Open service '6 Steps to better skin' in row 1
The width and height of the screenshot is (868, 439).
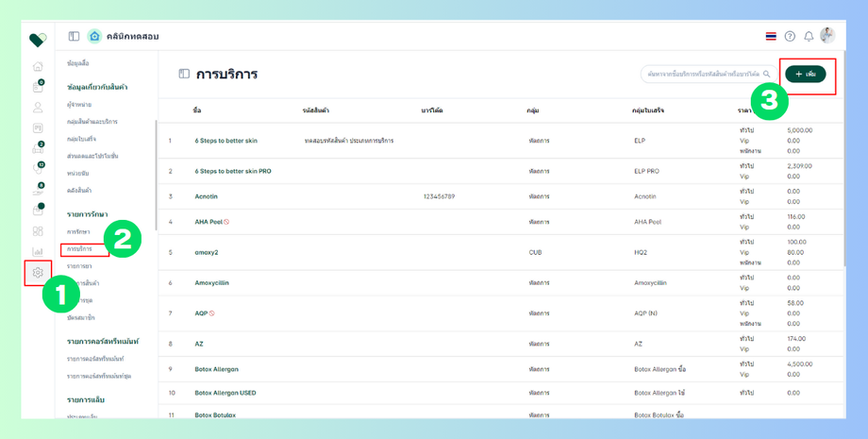pyautogui.click(x=225, y=141)
